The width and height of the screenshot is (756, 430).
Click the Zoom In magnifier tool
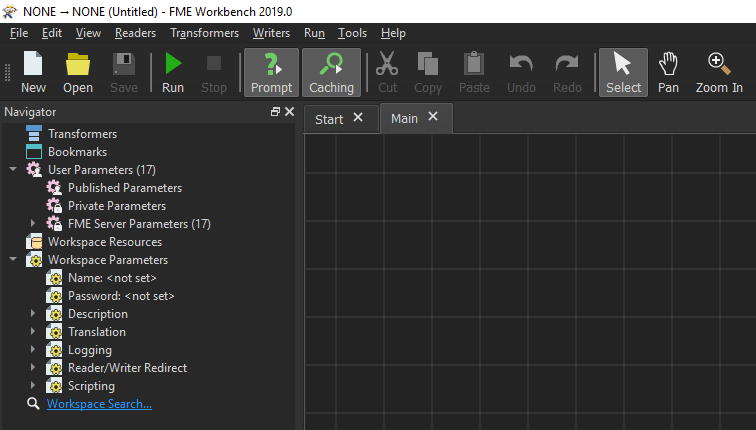[719, 72]
